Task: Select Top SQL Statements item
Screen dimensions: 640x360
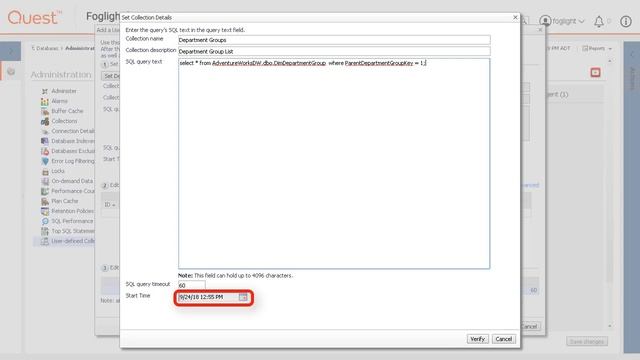Action: [x=73, y=231]
